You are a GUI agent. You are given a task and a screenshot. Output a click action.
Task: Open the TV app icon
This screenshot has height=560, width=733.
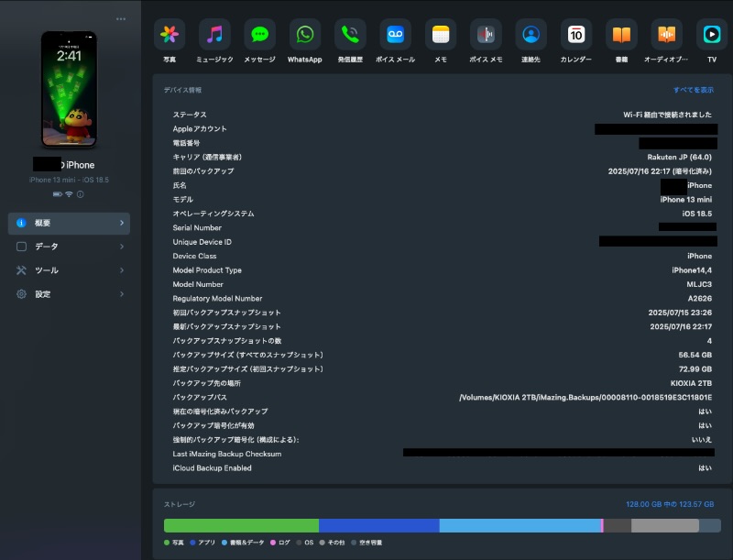pyautogui.click(x=712, y=35)
